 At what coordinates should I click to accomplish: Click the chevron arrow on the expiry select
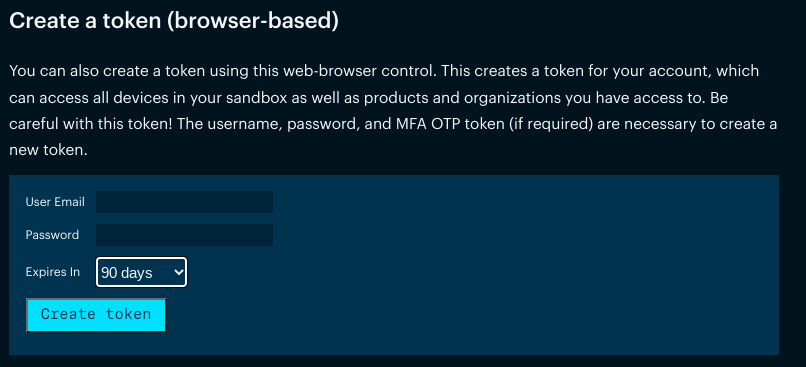[178, 272]
